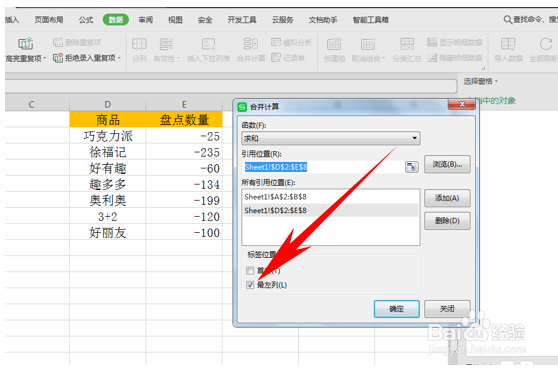The width and height of the screenshot is (558, 369).
Task: Click the 徐福记 cell
Action: [107, 152]
